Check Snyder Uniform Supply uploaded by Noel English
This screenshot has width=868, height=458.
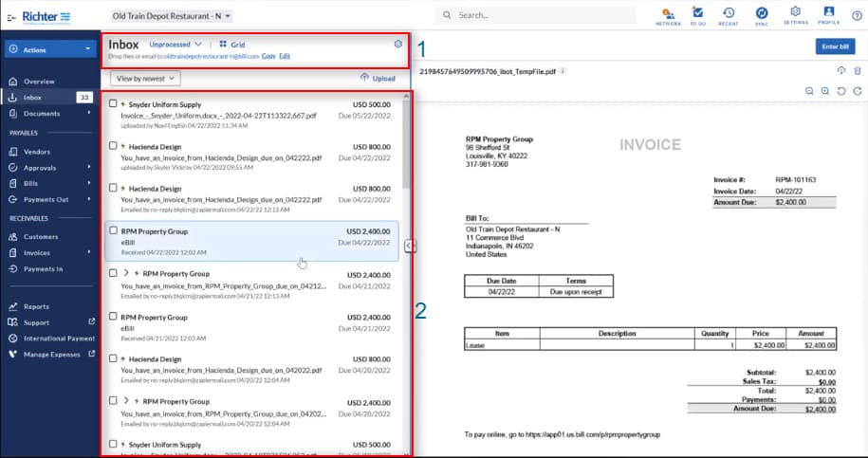[113, 103]
